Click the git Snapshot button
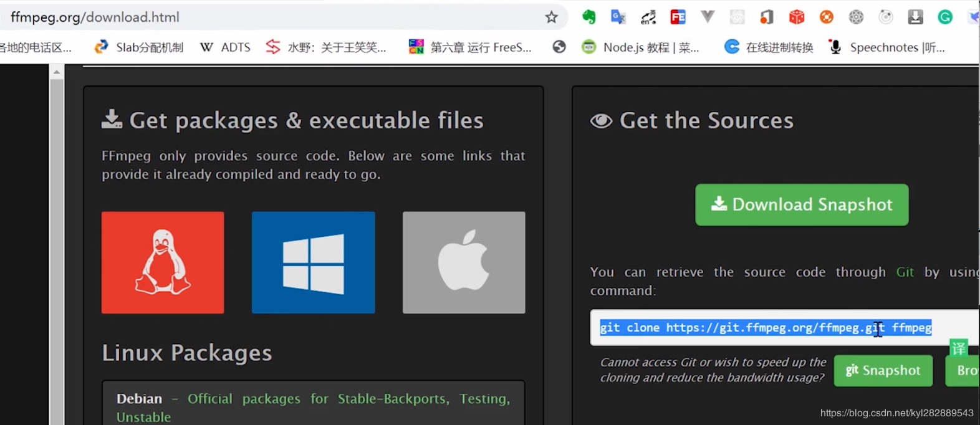The height and width of the screenshot is (425, 980). (883, 371)
